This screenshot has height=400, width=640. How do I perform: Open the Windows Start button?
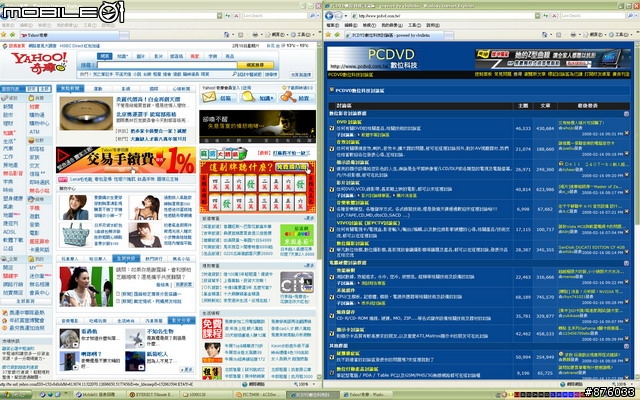tap(16, 395)
